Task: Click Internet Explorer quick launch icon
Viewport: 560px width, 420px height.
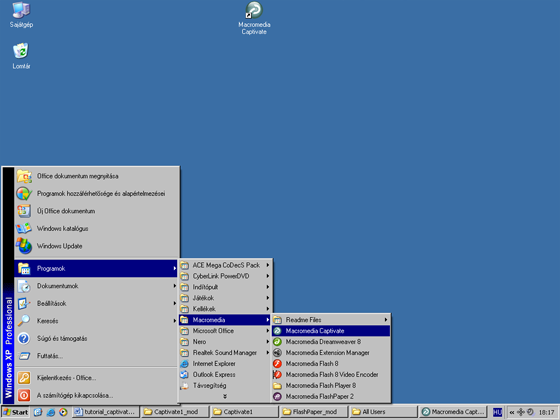Action: 50,412
